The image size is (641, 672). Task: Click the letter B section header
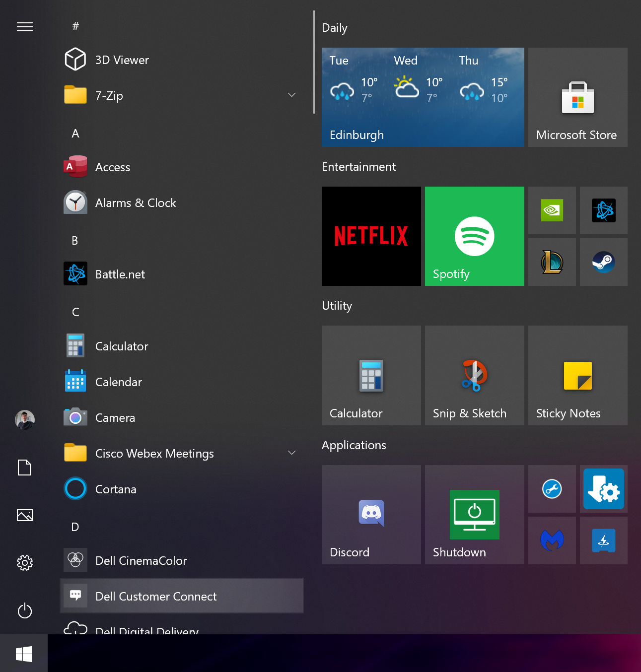pos(75,241)
